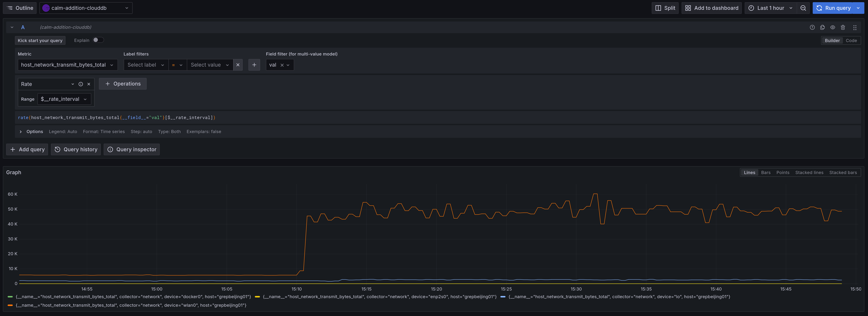Remove the val field filter with its X
The height and width of the screenshot is (316, 868).
[282, 65]
